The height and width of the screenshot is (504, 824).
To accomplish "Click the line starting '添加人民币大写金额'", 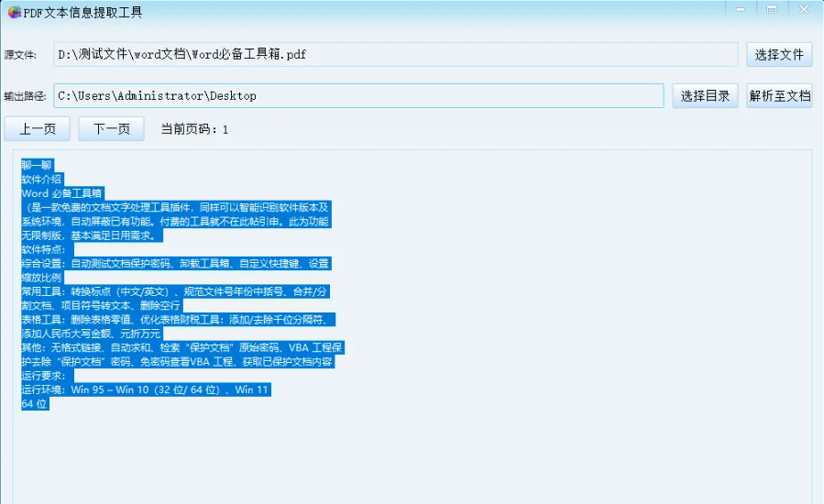I will click(92, 334).
